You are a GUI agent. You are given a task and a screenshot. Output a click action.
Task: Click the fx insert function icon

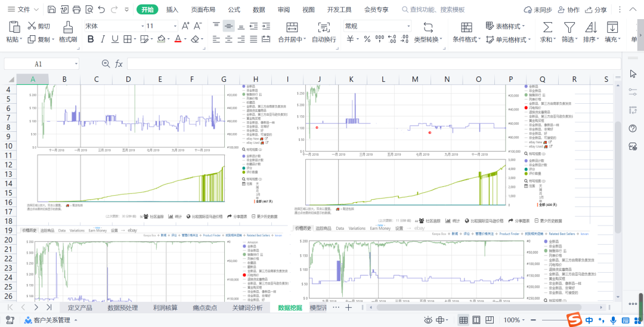119,64
